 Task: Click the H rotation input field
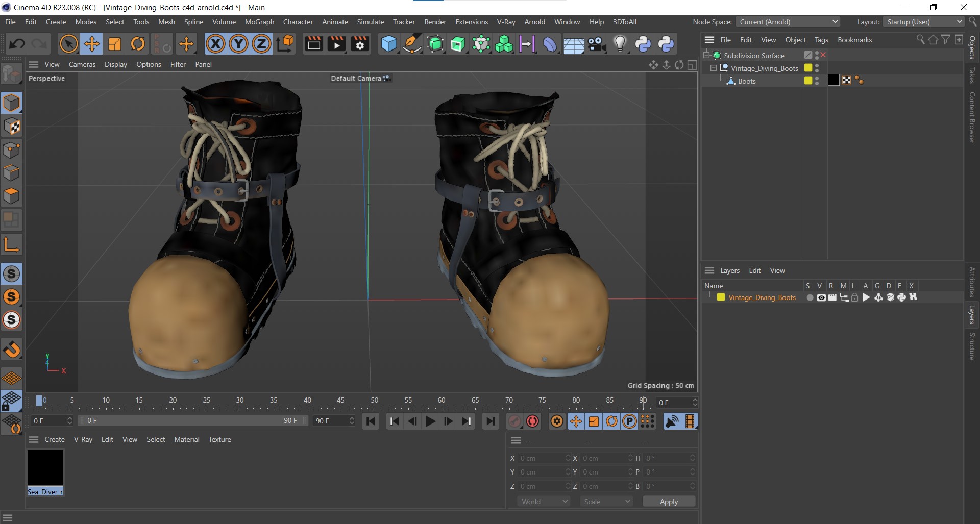[x=669, y=458]
